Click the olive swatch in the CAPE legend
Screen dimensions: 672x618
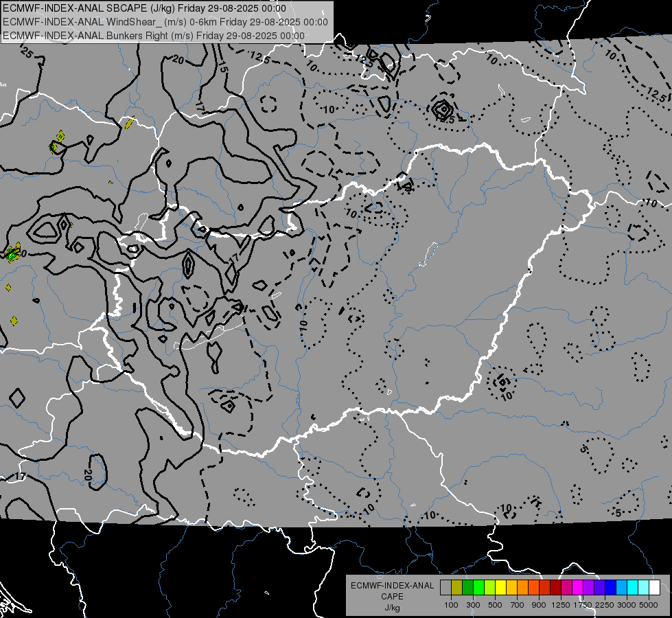pyautogui.click(x=456, y=587)
